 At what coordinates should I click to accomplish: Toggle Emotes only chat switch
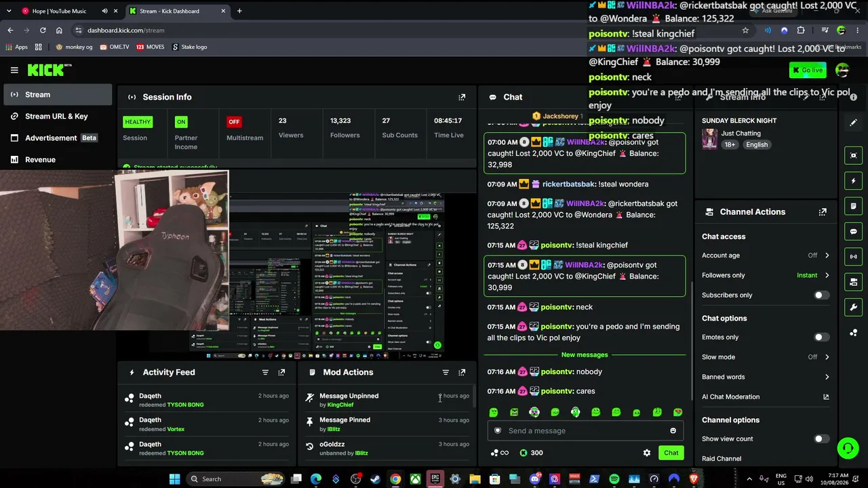(x=821, y=337)
